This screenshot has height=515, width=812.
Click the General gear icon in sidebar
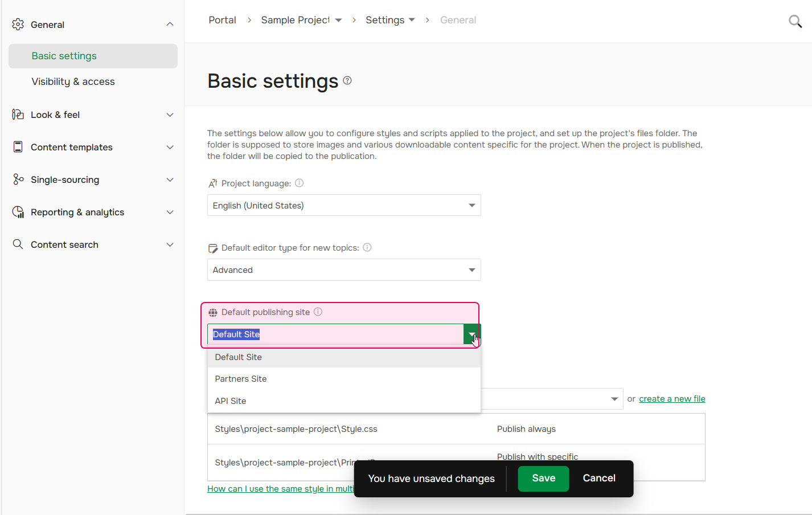18,24
